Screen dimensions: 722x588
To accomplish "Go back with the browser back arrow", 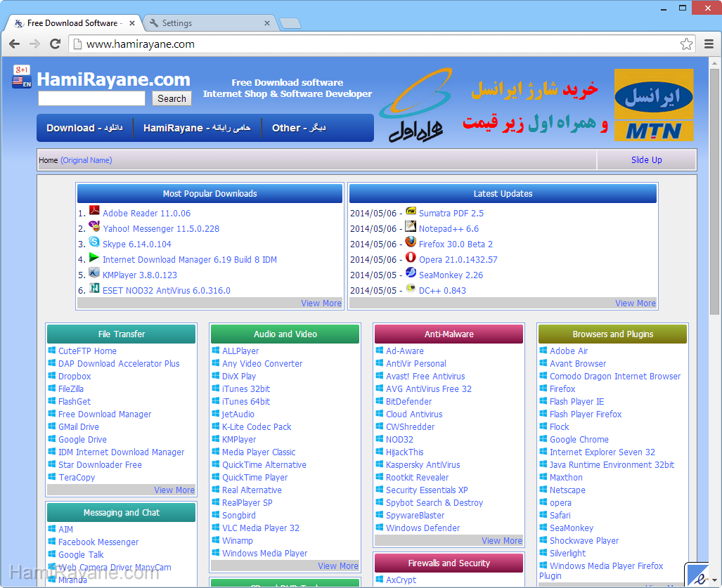I will [14, 44].
